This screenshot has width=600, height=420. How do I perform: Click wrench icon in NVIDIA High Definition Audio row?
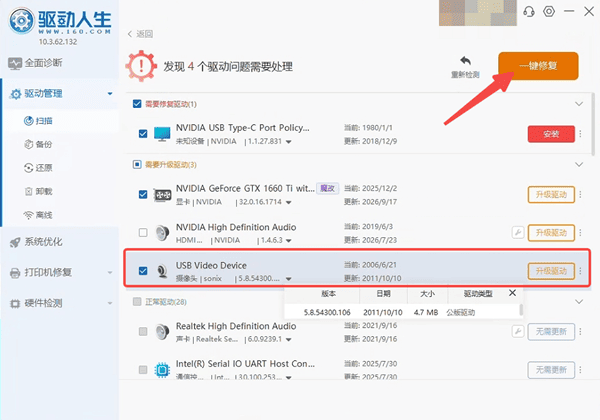coord(518,232)
